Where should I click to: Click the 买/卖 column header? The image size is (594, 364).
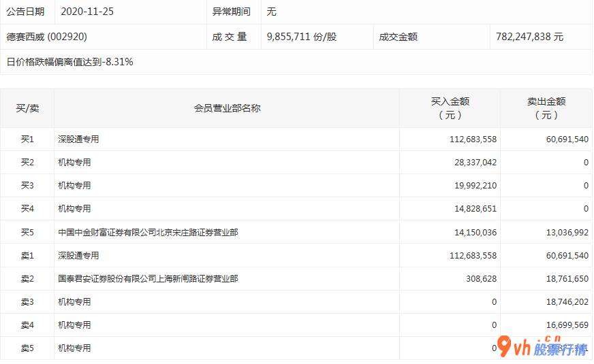coord(27,108)
